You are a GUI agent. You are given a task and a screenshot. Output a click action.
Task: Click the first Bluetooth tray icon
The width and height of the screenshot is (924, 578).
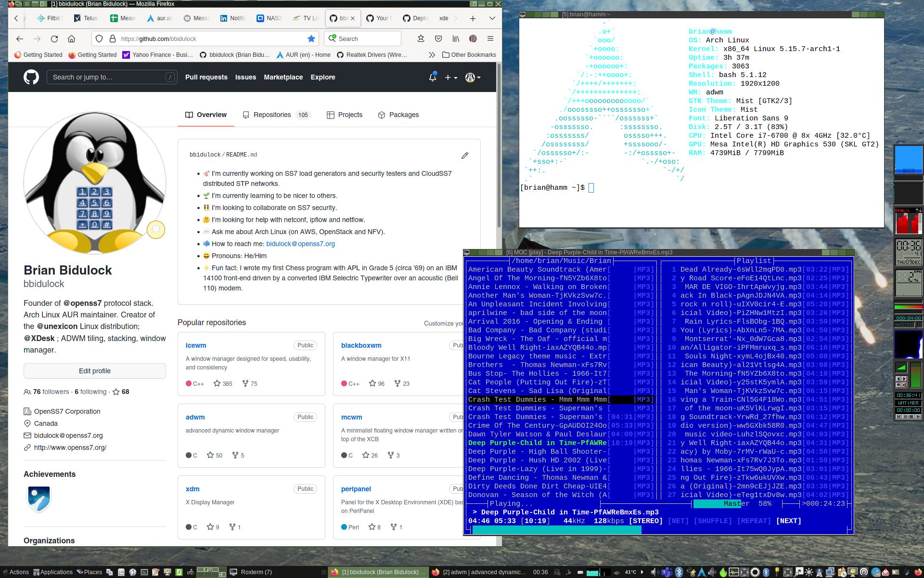pyautogui.click(x=679, y=572)
